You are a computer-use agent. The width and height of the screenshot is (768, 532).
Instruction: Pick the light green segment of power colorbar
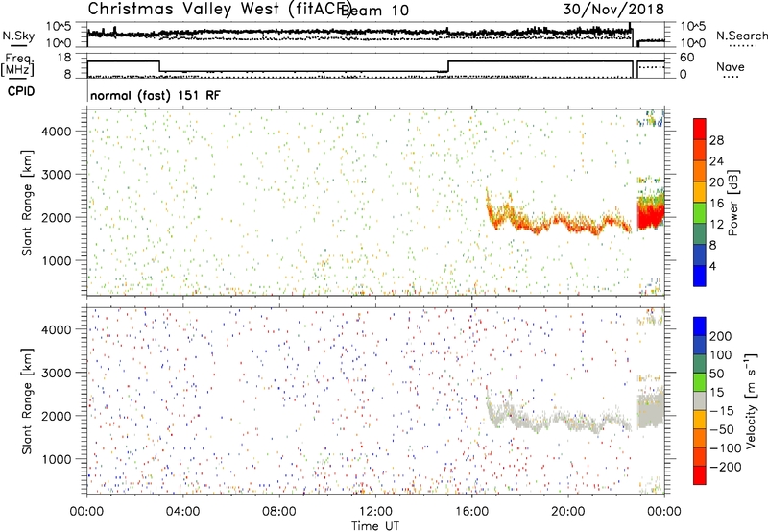point(700,213)
